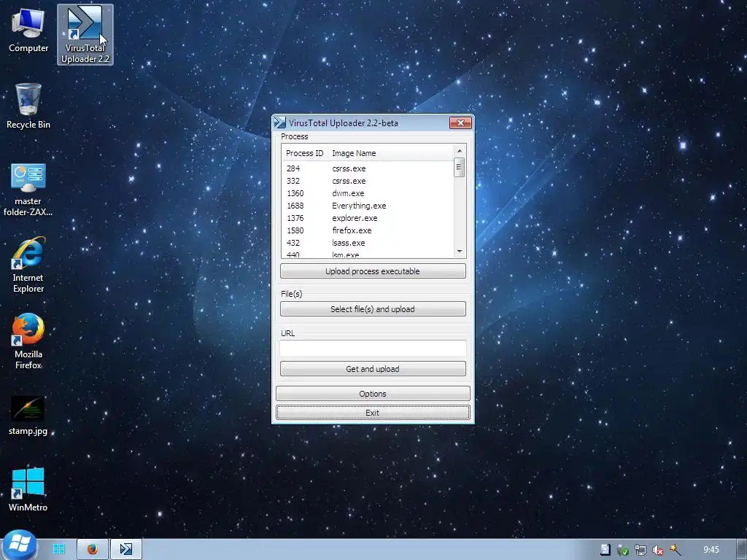Click the WinMetro tile icon in the taskbar

pos(59,549)
